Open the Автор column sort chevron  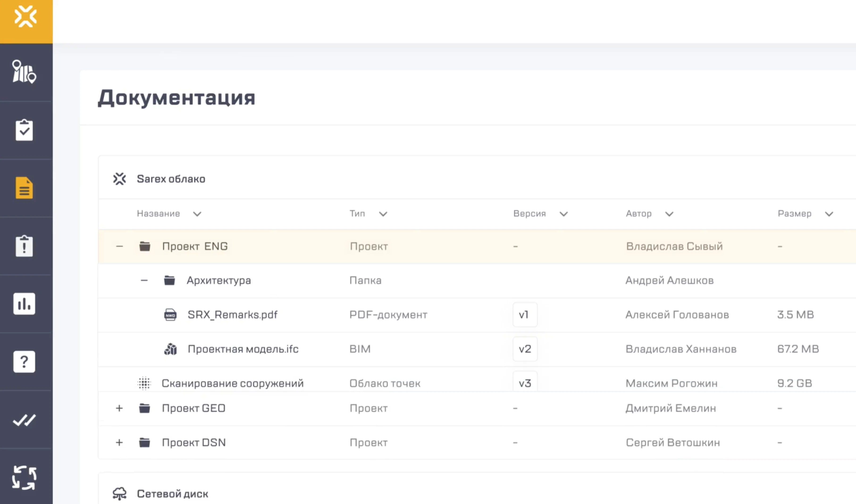[x=669, y=214]
